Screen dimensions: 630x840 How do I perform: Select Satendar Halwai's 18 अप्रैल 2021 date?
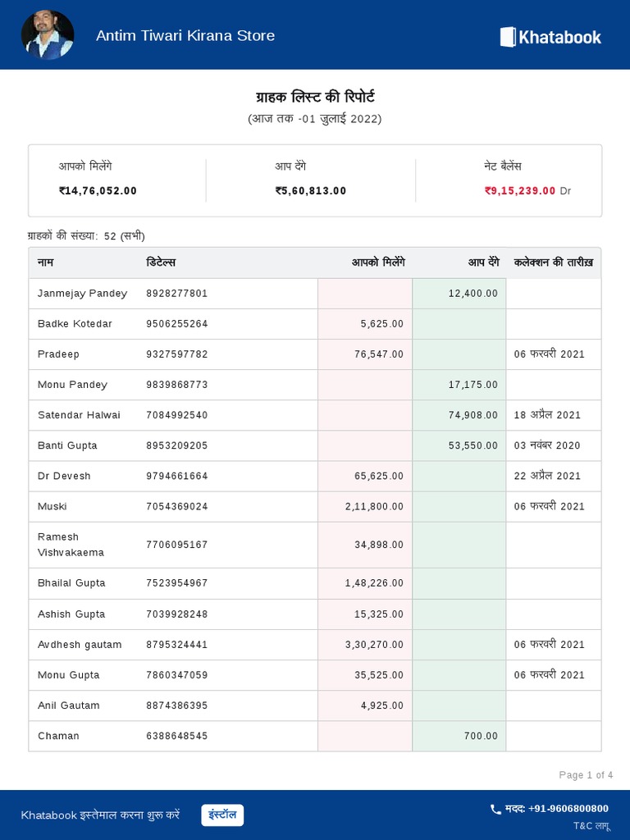pyautogui.click(x=547, y=415)
